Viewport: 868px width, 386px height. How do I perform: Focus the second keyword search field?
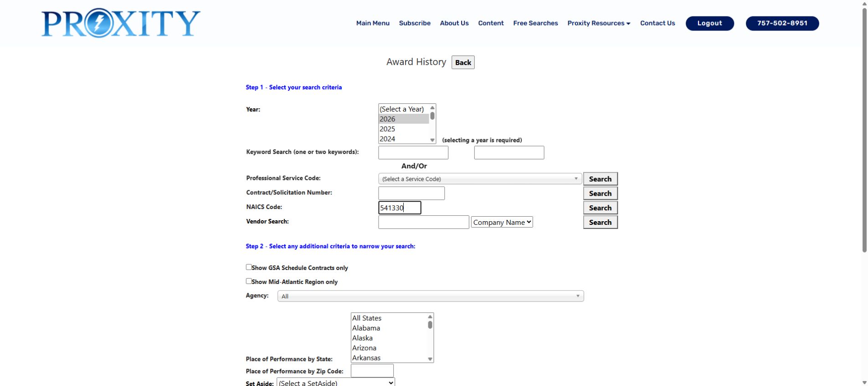(x=509, y=152)
